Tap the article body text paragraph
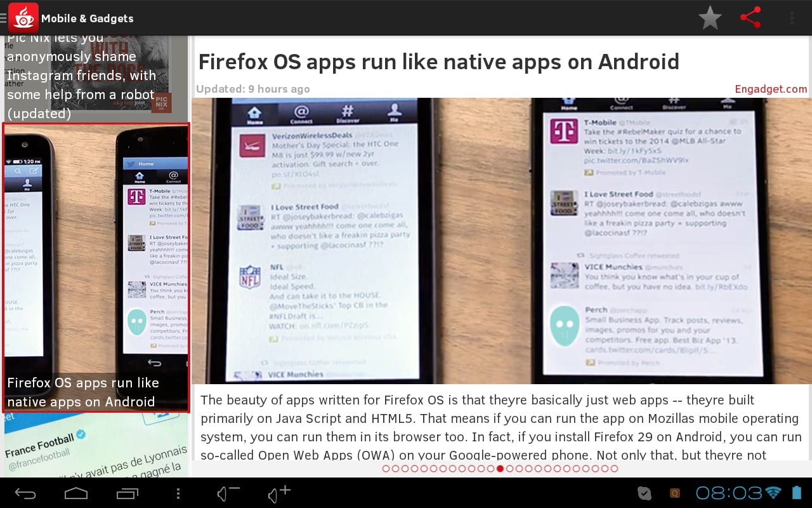This screenshot has height=508, width=812. (501, 427)
